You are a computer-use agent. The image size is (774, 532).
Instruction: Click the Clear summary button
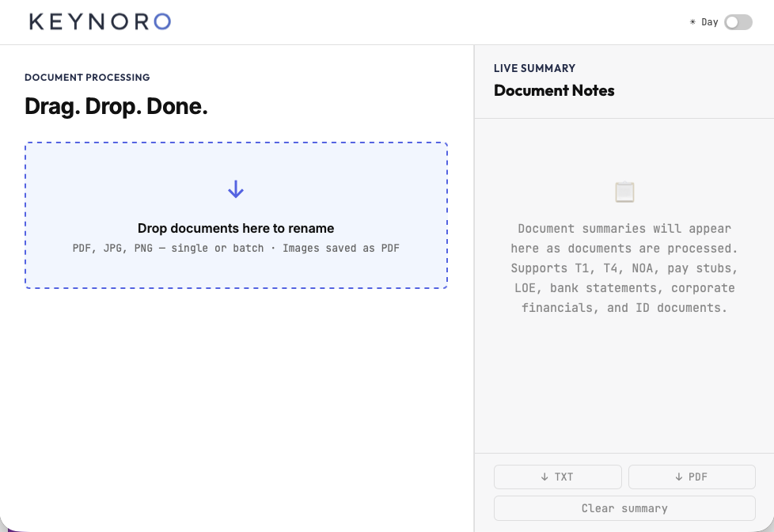pyautogui.click(x=624, y=508)
